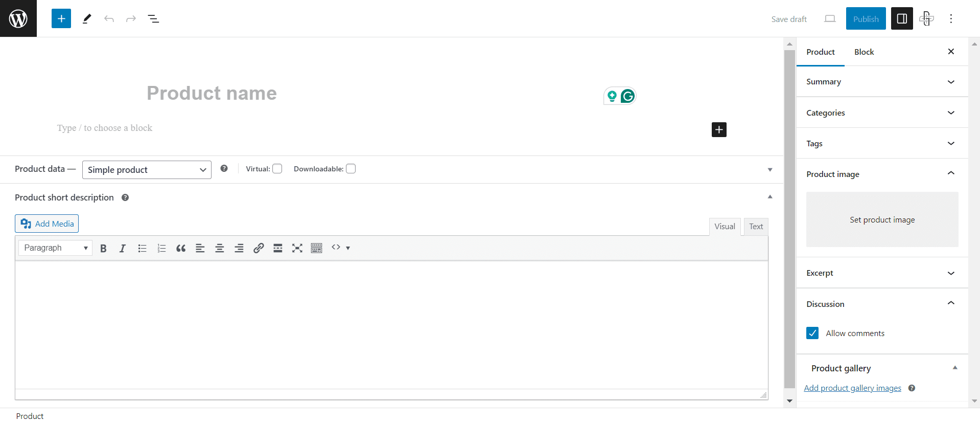980x422 pixels.
Task: Align text left
Action: (x=200, y=248)
